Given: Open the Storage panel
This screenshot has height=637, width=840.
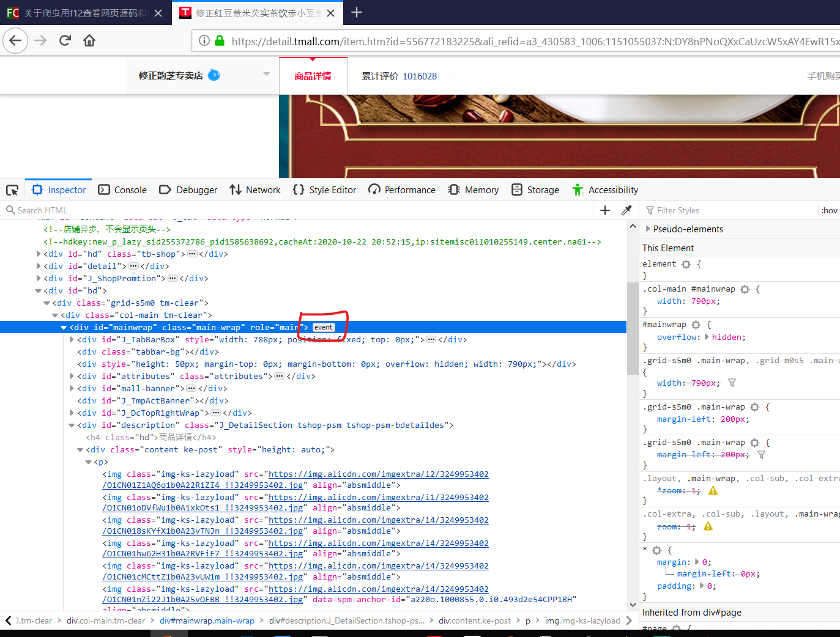Looking at the screenshot, I should pos(535,190).
